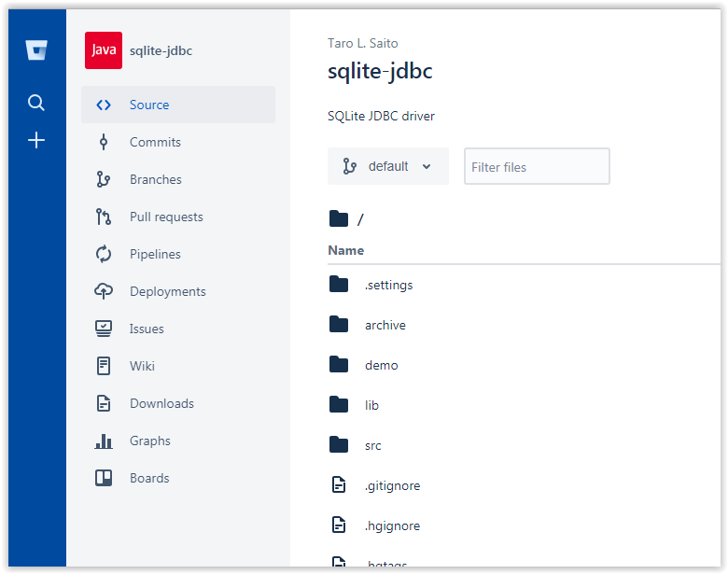Open the Bitbucket home logo
728x574 pixels.
click(36, 50)
